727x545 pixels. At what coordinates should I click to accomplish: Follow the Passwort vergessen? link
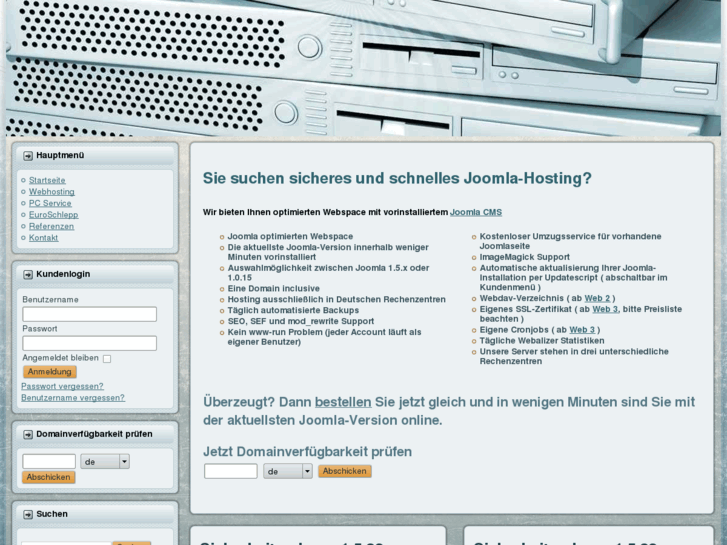click(x=62, y=386)
